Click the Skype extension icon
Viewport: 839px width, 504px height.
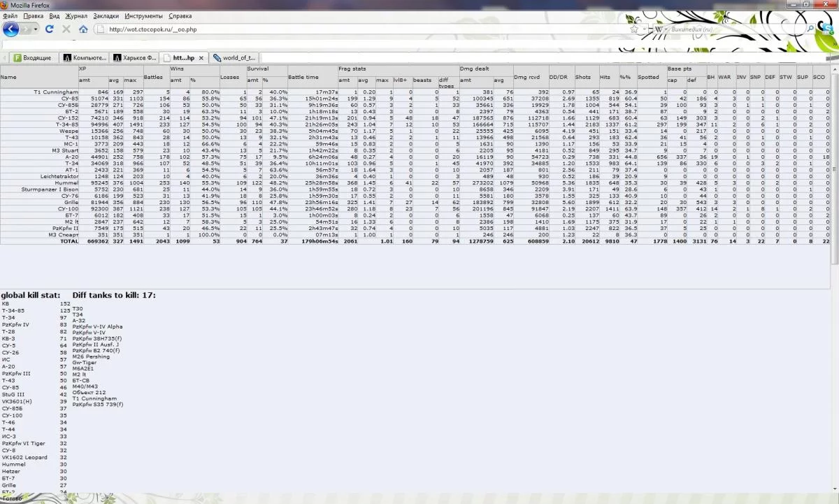point(827,30)
